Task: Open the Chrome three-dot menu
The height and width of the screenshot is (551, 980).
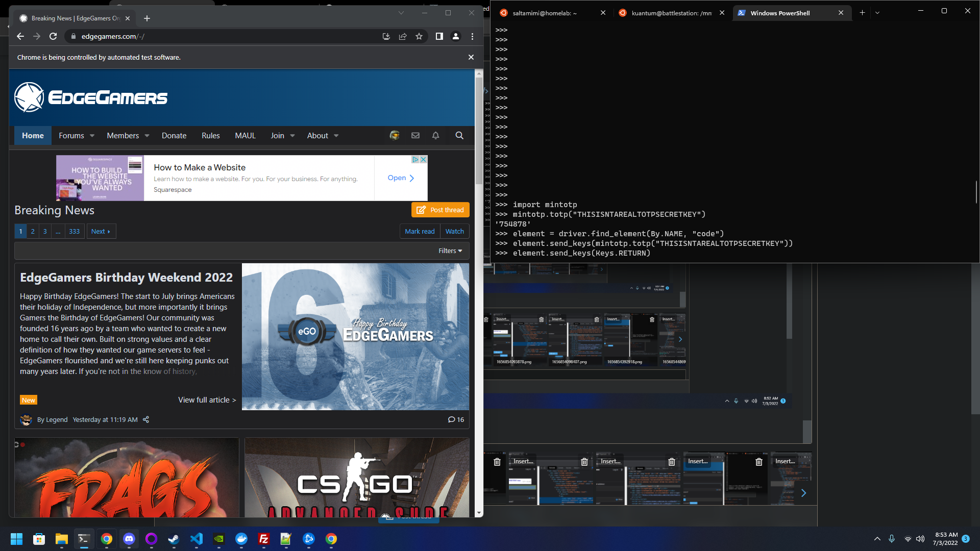Action: pos(472,36)
